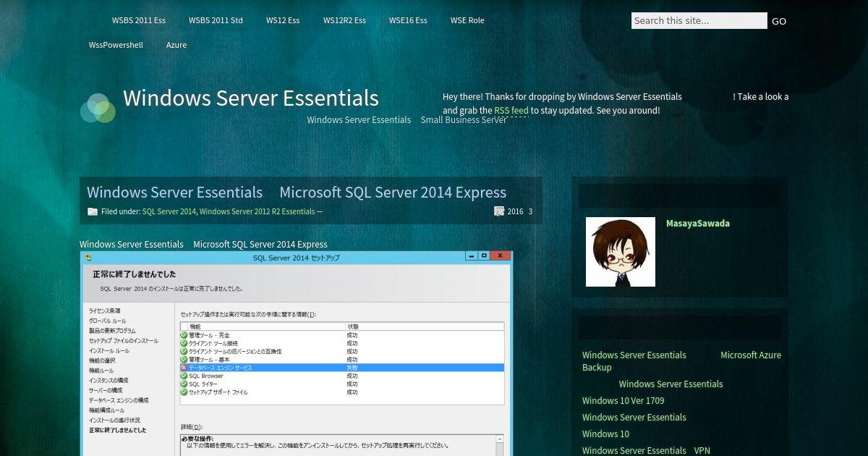Open the Azure menu item
The width and height of the screenshot is (868, 456).
[x=176, y=45]
